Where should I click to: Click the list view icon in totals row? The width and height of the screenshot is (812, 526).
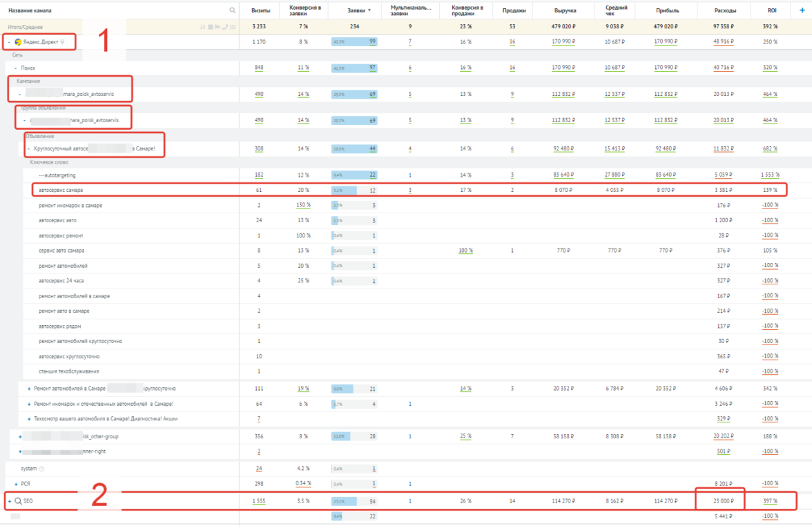point(233,27)
